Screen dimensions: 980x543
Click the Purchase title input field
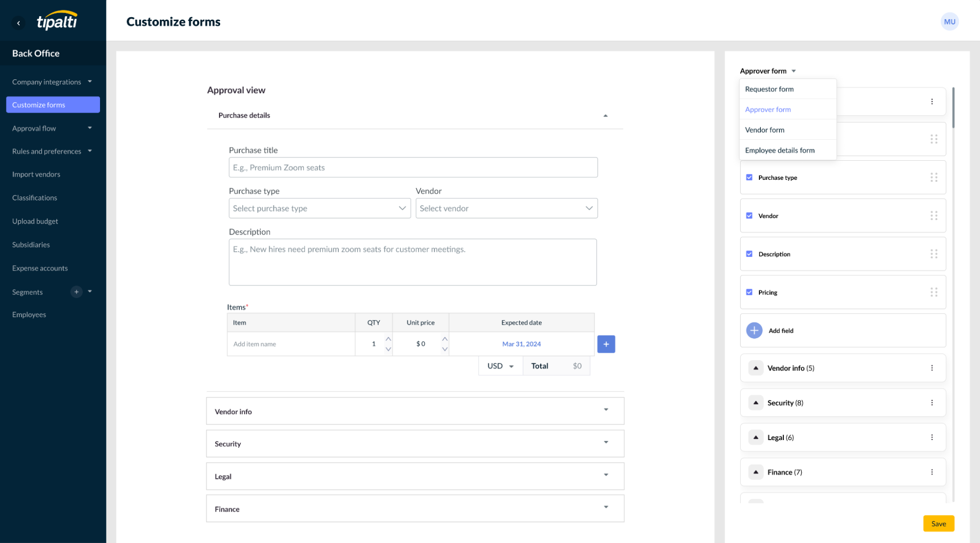413,168
